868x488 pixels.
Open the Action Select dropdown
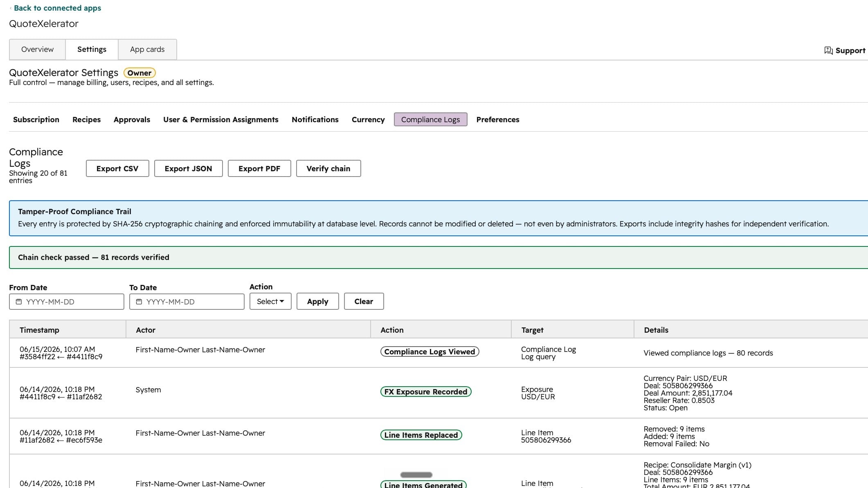coord(270,301)
